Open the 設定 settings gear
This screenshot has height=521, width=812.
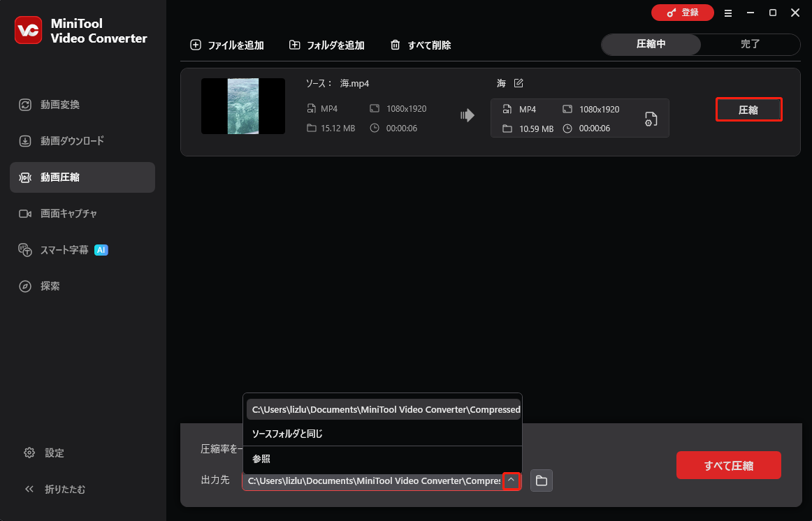[x=44, y=453]
